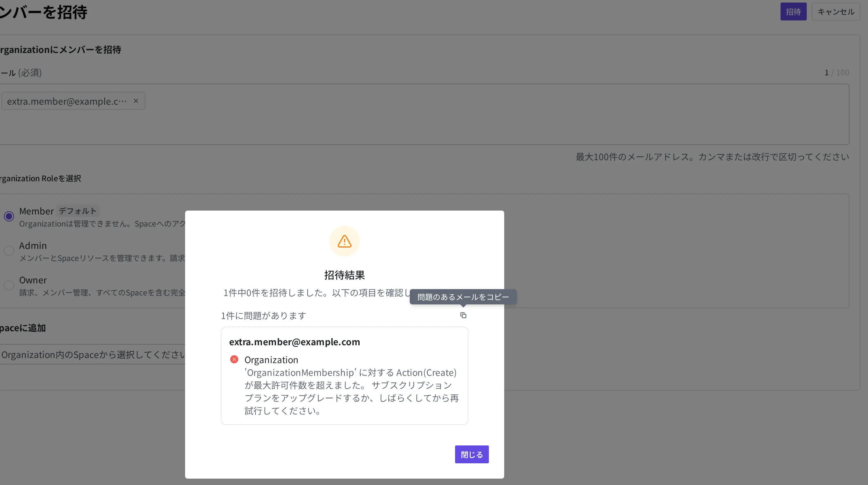Copy problematic emails with the copy icon

[x=463, y=315]
